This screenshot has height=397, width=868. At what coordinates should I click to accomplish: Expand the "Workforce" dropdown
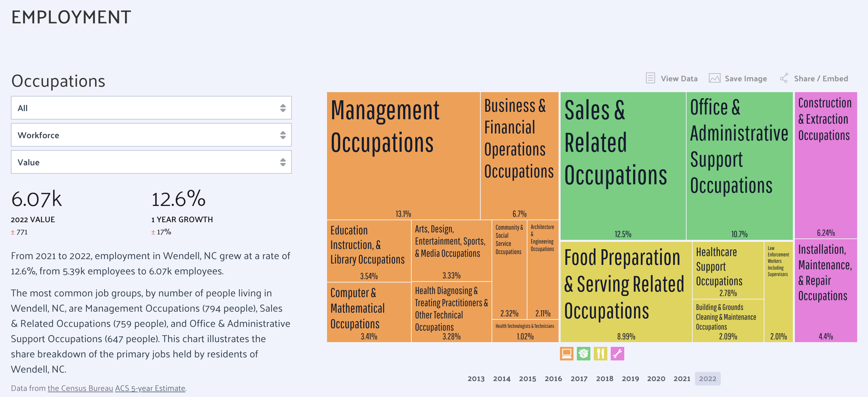pos(151,135)
